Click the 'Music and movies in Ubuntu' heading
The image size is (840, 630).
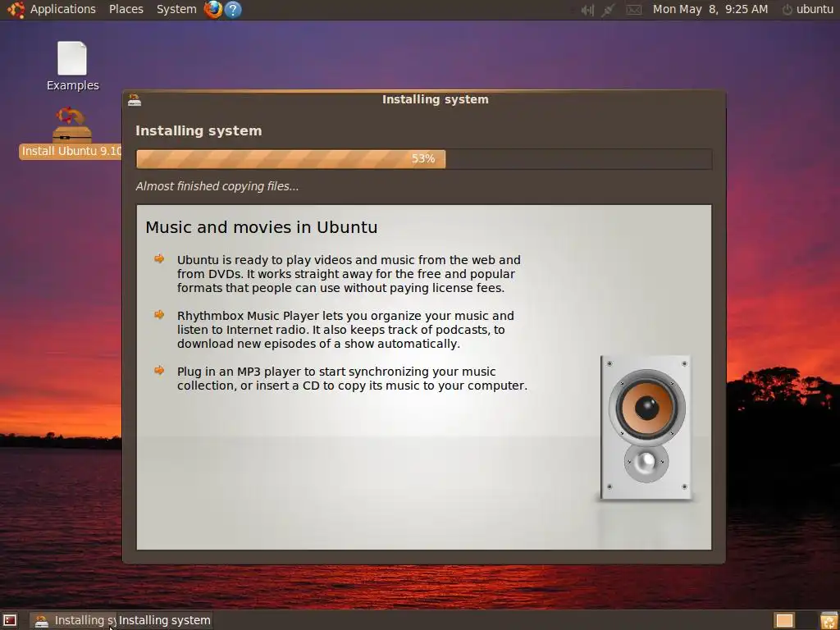tap(262, 227)
